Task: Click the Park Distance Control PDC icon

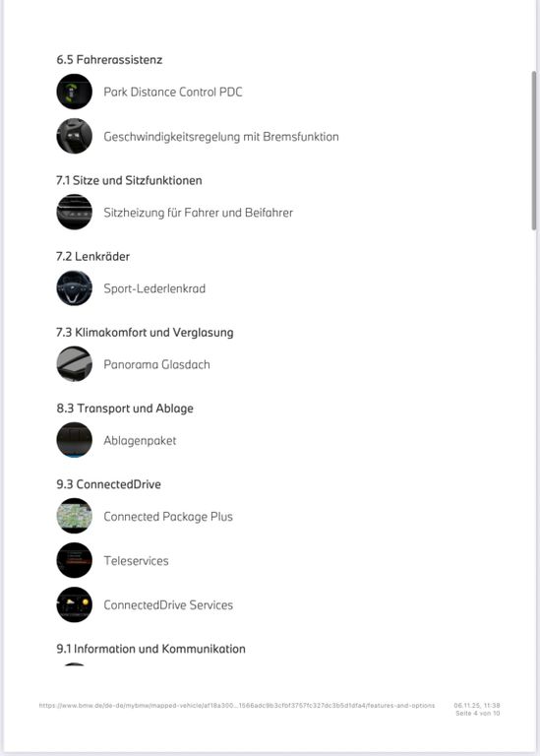Action: pyautogui.click(x=74, y=92)
